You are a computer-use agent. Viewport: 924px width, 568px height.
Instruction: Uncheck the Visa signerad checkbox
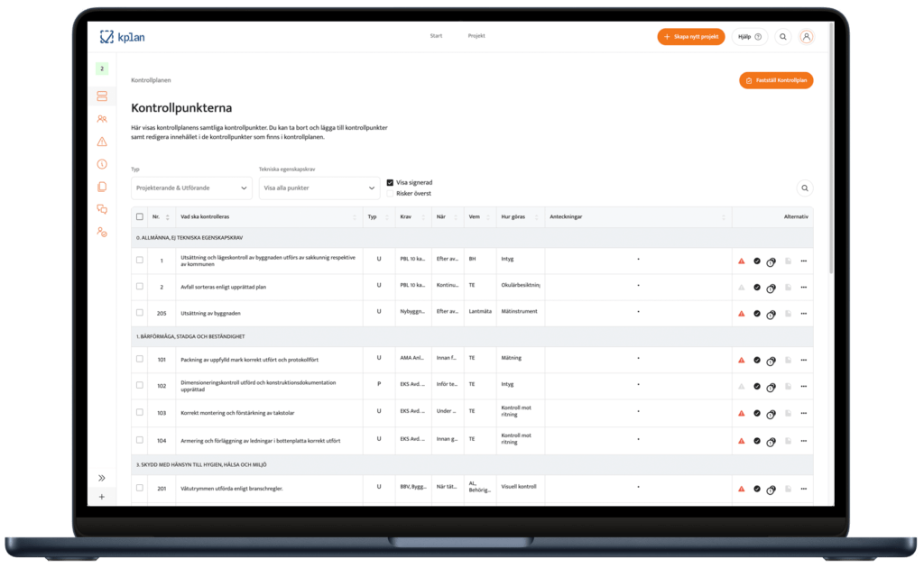pyautogui.click(x=390, y=182)
